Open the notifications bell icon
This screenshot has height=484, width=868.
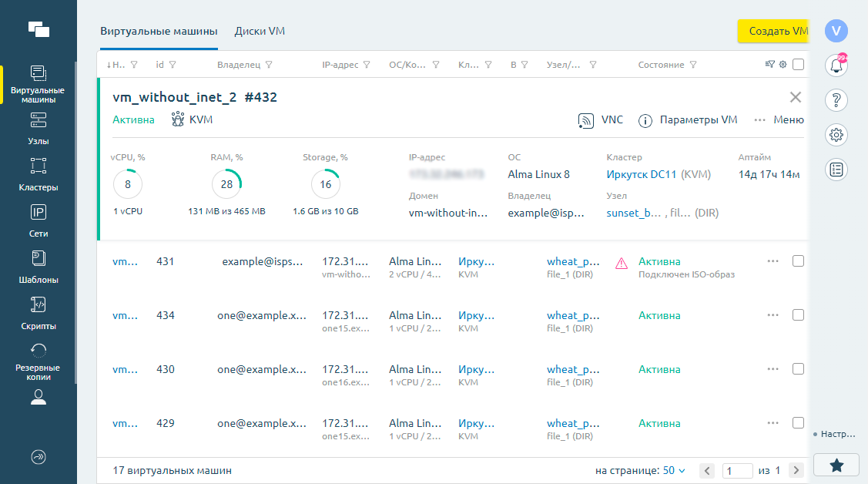point(836,66)
